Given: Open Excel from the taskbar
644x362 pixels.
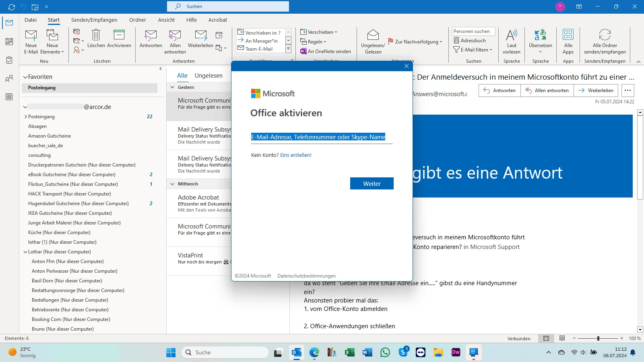Looking at the screenshot, I should (349, 353).
